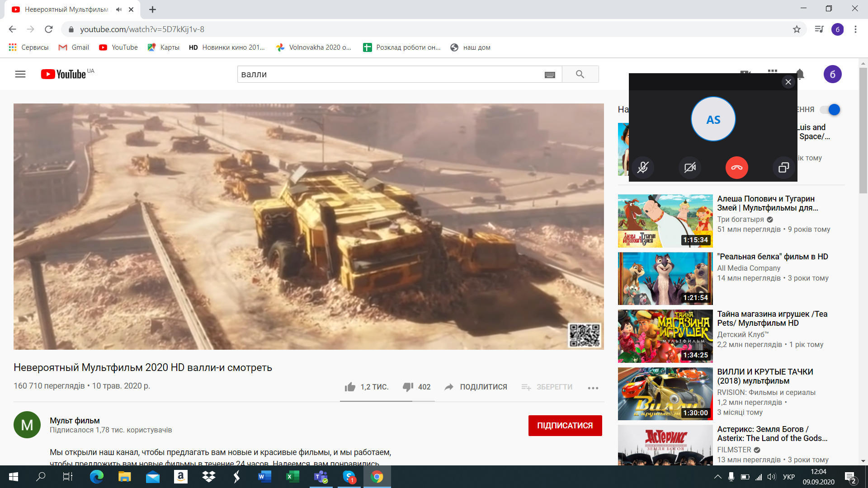The height and width of the screenshot is (488, 868).
Task: Go back to previous page
Action: (x=13, y=29)
